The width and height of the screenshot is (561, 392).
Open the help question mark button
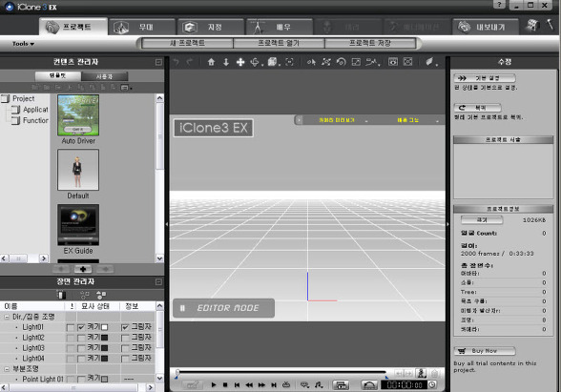pos(500,5)
